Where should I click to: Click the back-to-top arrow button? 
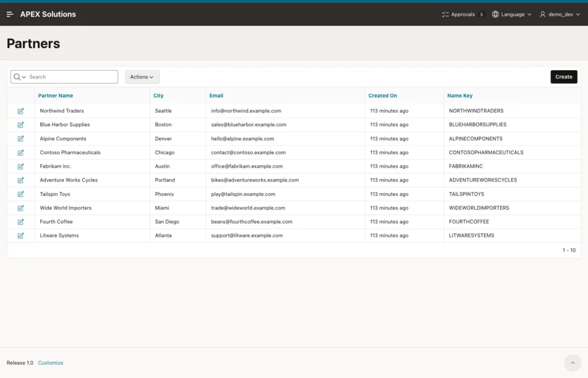pos(572,362)
